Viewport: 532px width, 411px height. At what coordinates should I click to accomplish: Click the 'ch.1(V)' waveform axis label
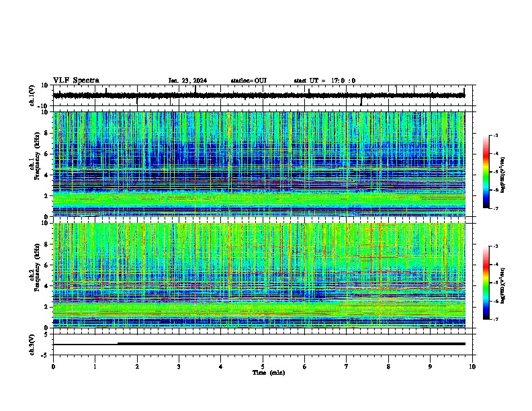[x=32, y=95]
